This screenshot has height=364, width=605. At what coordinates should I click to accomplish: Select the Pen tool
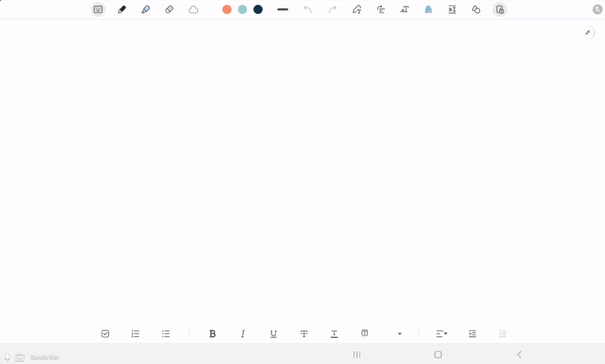122,10
